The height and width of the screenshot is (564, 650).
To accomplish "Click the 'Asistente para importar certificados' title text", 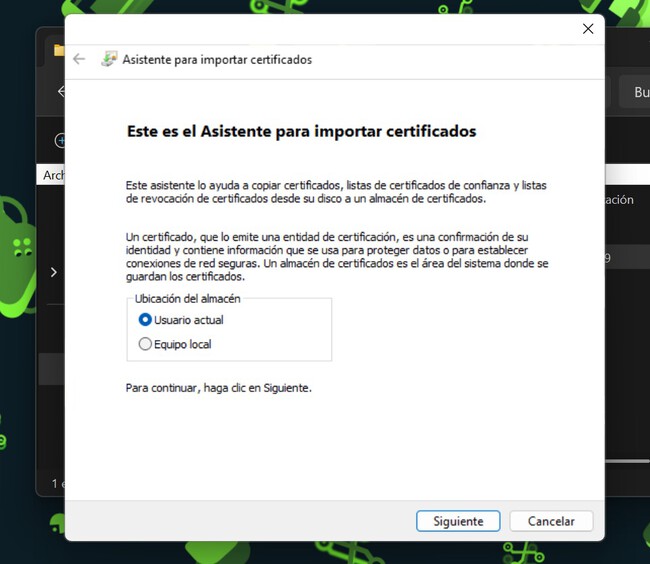I will [217, 59].
